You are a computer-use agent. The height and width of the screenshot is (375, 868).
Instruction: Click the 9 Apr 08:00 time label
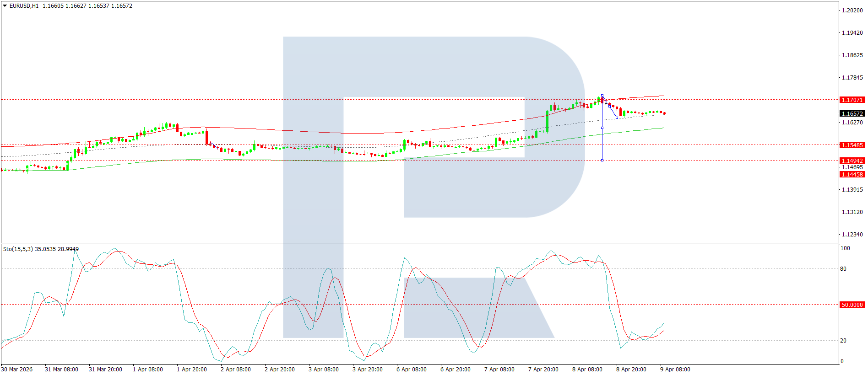tap(675, 370)
